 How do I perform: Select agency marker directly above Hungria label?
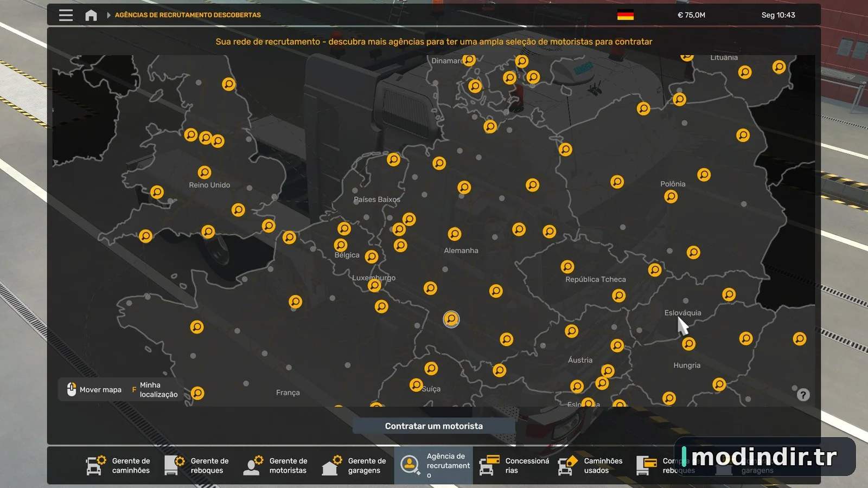tap(689, 344)
